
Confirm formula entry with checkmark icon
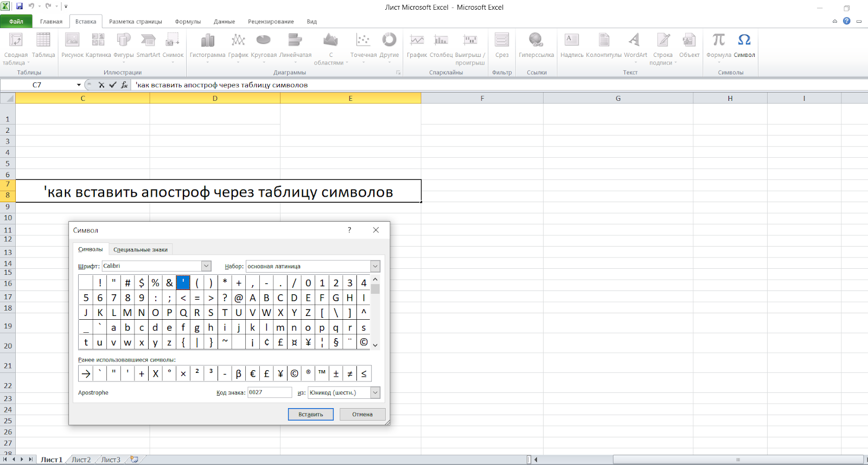pos(113,85)
